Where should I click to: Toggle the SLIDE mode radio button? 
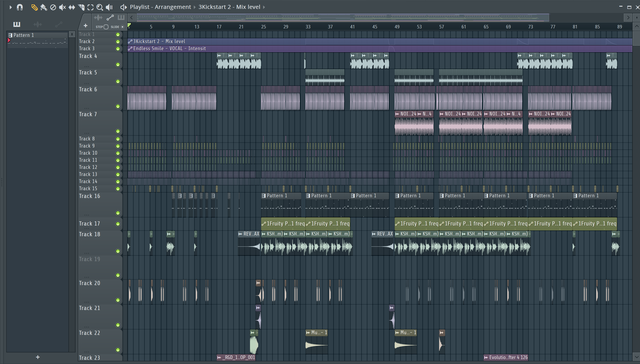tap(122, 27)
